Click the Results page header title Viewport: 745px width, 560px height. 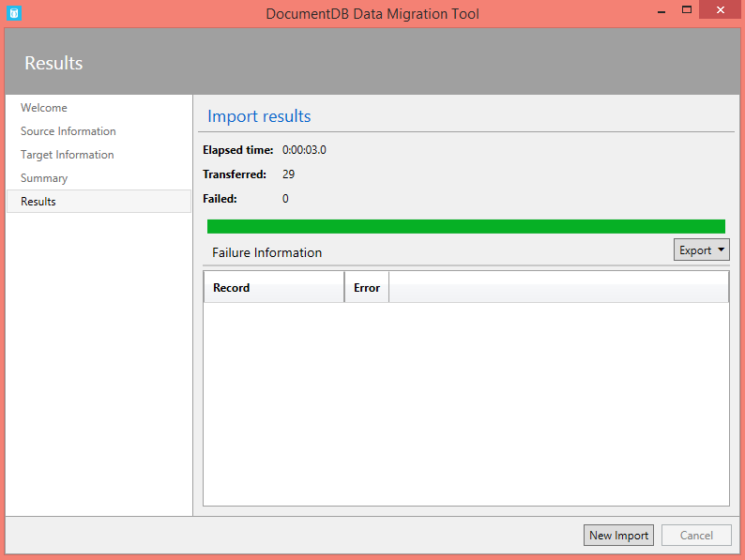[53, 63]
